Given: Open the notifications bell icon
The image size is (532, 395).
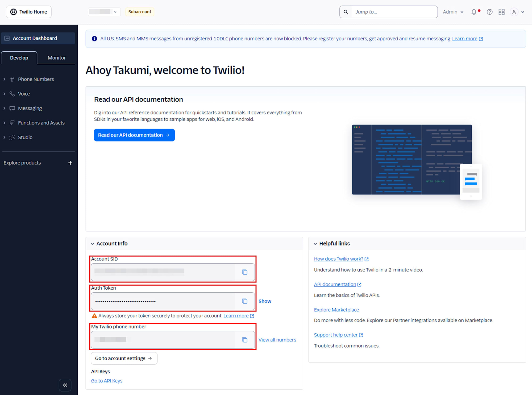Looking at the screenshot, I should click(474, 12).
